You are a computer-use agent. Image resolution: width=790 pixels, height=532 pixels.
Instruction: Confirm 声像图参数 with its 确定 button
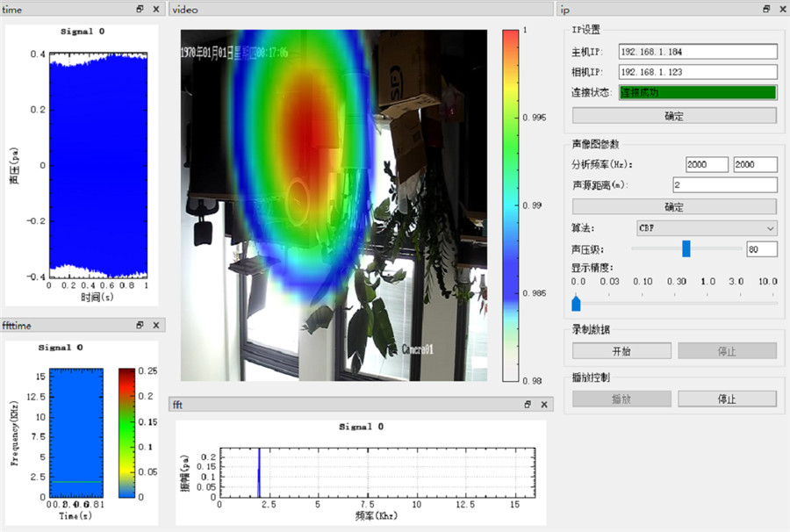[674, 206]
